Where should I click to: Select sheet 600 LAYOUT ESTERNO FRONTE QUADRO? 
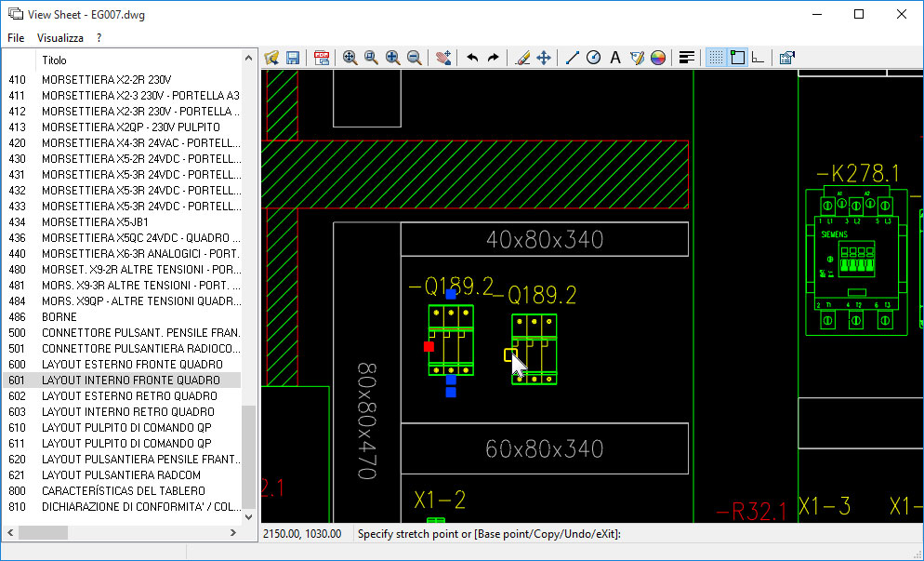coord(122,365)
